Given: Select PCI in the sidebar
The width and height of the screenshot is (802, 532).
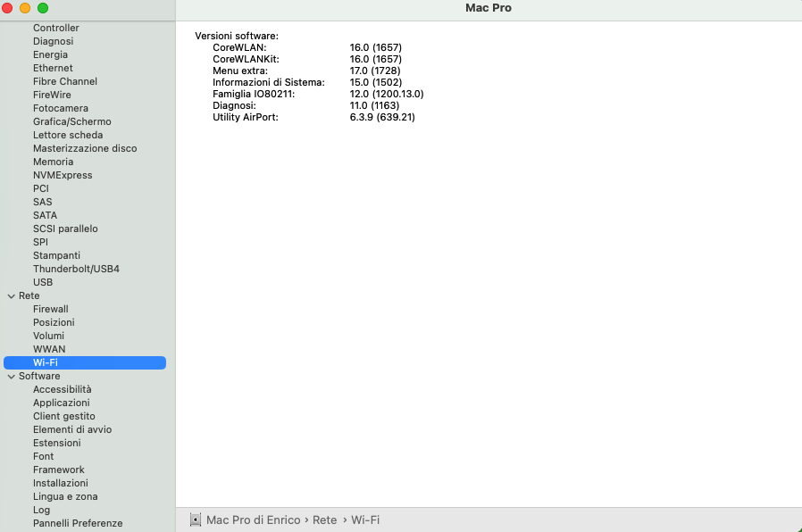Looking at the screenshot, I should [41, 188].
